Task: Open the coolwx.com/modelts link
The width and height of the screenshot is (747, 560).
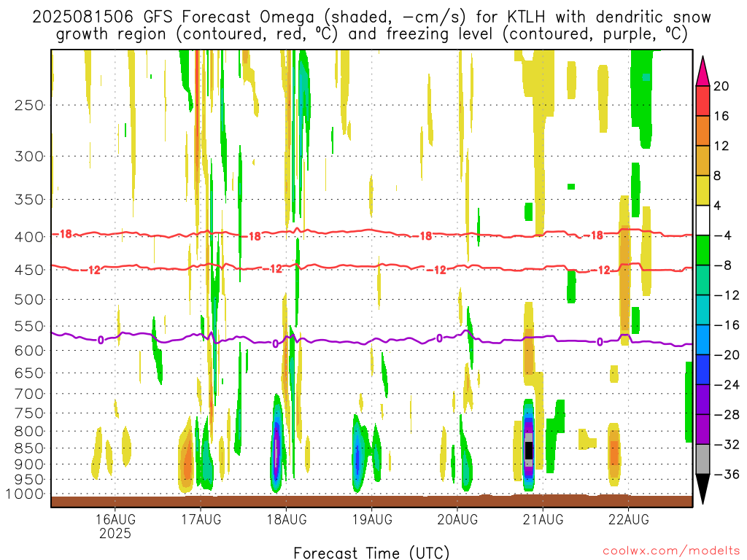Action: tap(671, 551)
